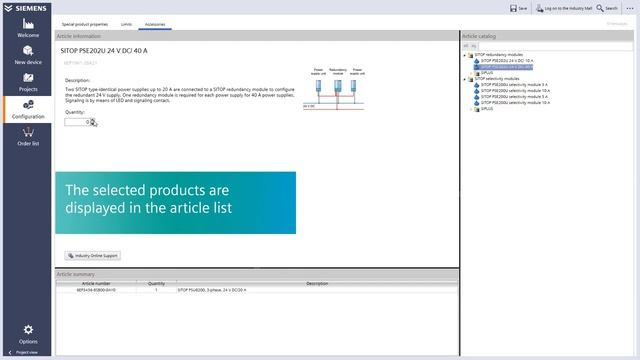Select the Configuration sidebar item
This screenshot has height=360, width=640.
[28, 109]
